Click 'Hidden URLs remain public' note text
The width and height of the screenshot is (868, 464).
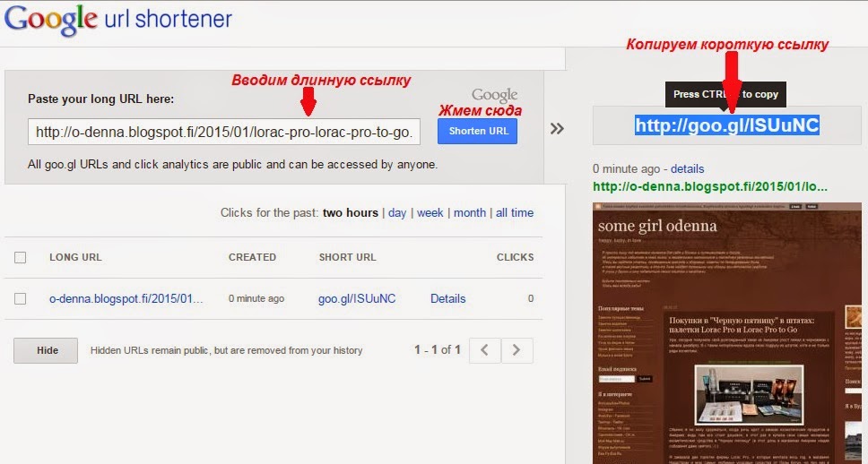[x=226, y=350]
